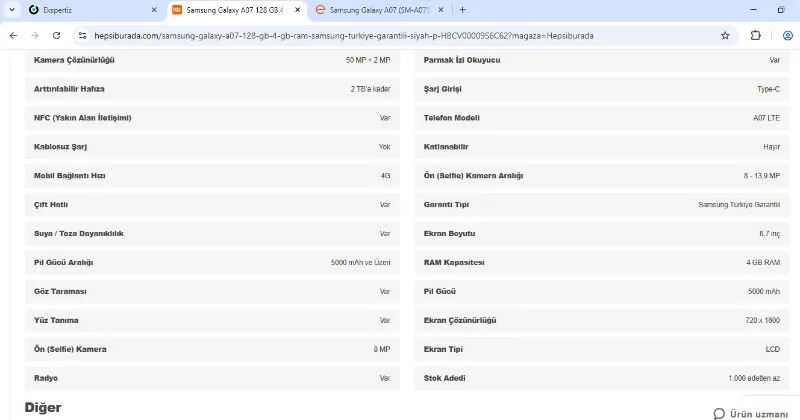This screenshot has width=800, height=420.
Task: Click the NFC (Yakın Alan İletişimi) label
Action: click(83, 118)
